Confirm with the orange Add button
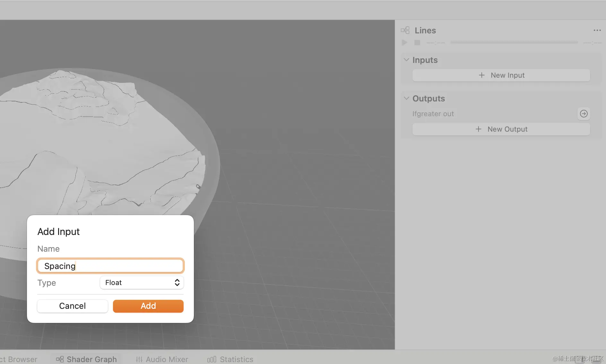Viewport: 606px width, 364px height. [148, 306]
